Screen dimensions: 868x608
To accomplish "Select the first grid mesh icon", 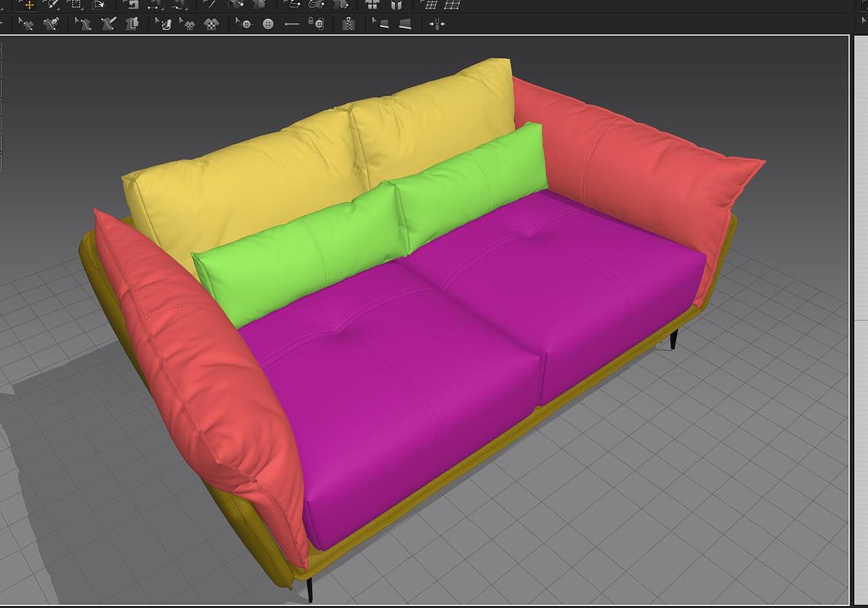I will point(429,5).
